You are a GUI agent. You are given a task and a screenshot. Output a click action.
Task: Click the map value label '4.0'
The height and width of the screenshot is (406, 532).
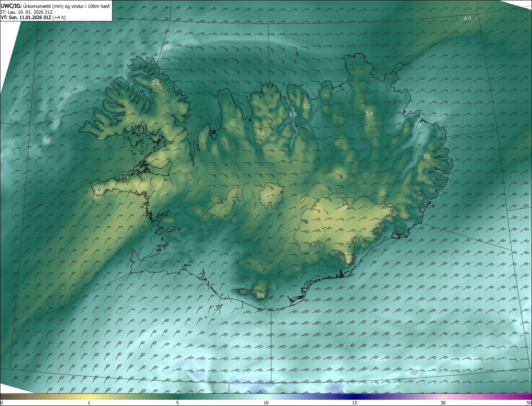pos(468,18)
